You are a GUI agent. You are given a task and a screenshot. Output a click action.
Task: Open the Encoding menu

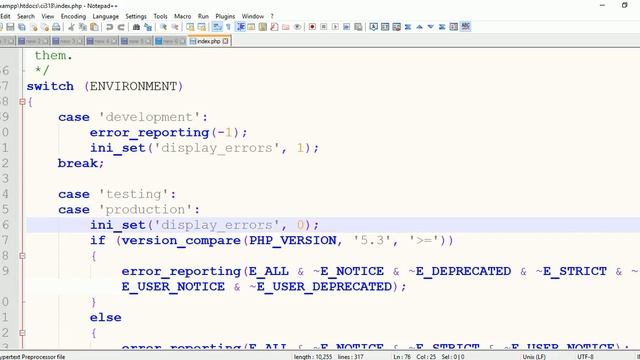coord(73,16)
